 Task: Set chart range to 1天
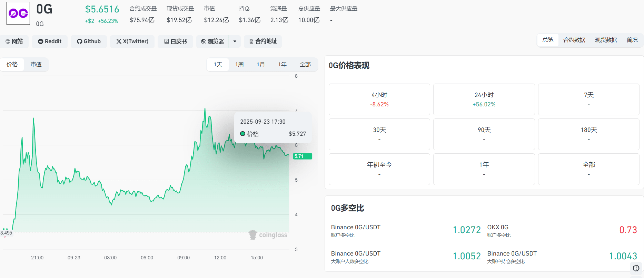tap(218, 65)
